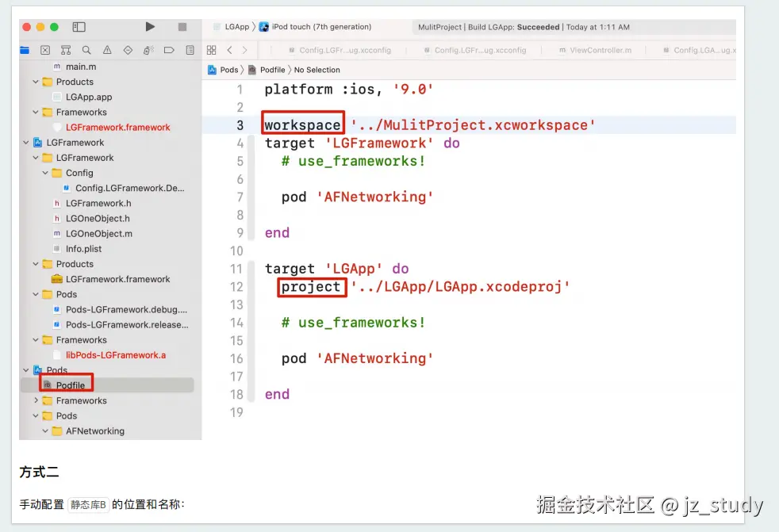Collapse Frameworks folder above LGFramework.framework in red
The image size is (779, 532).
[x=35, y=113]
